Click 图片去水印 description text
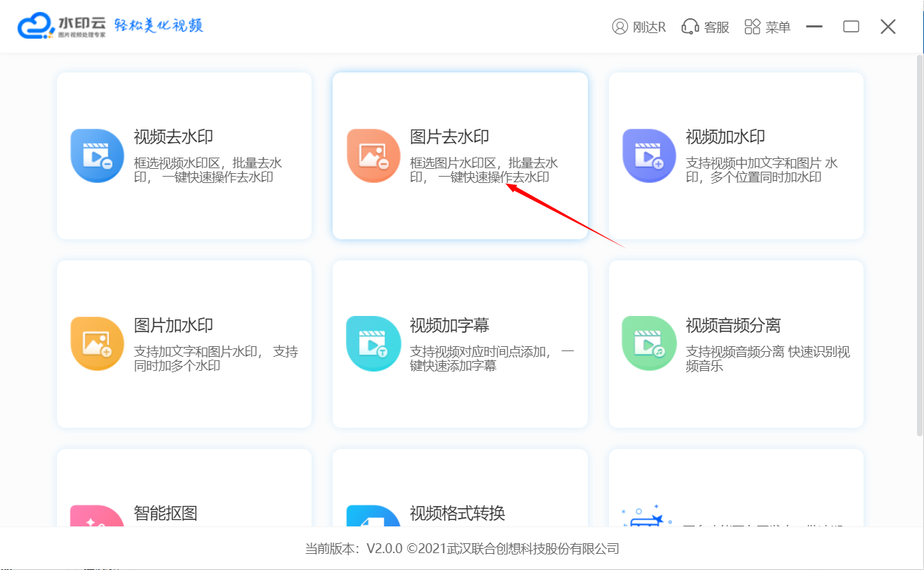Viewport: 924px width, 570px height. click(484, 170)
